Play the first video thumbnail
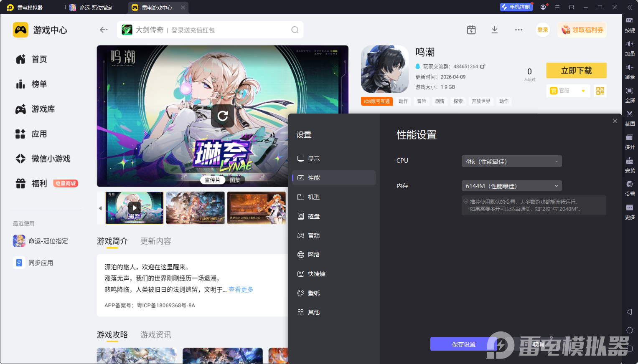This screenshot has height=364, width=638. point(134,207)
